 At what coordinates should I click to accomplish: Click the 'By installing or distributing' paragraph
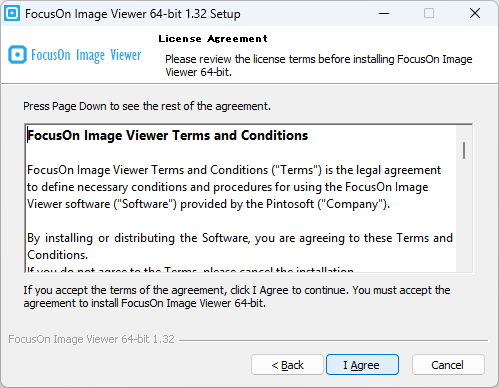(x=240, y=246)
